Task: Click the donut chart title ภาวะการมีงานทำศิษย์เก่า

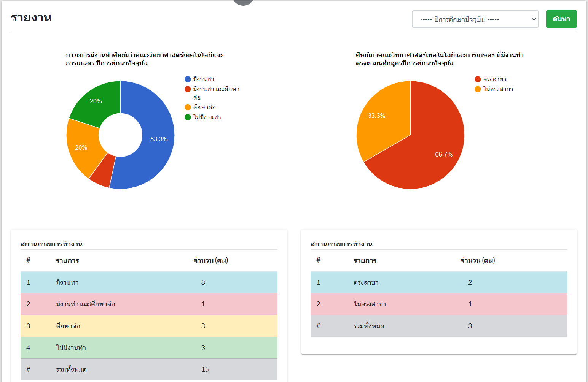Action: pos(145,59)
